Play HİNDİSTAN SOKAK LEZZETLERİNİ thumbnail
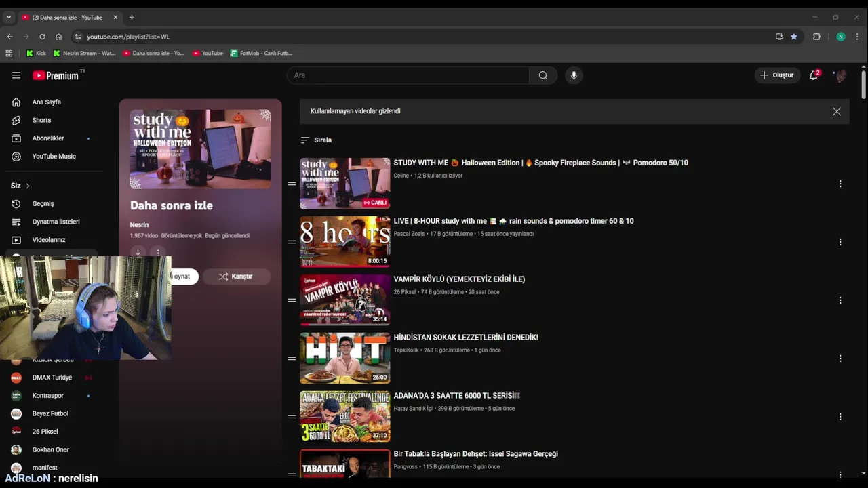 coord(344,359)
